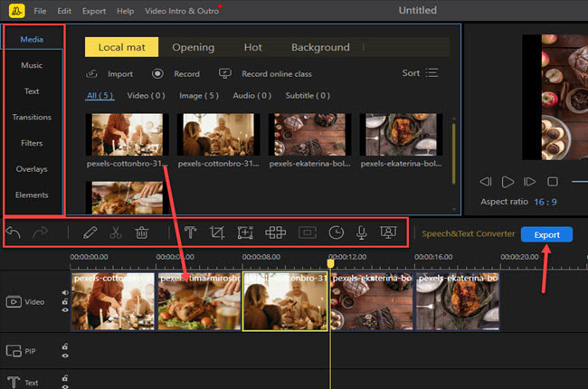Open the duration clock tool

pyautogui.click(x=336, y=232)
